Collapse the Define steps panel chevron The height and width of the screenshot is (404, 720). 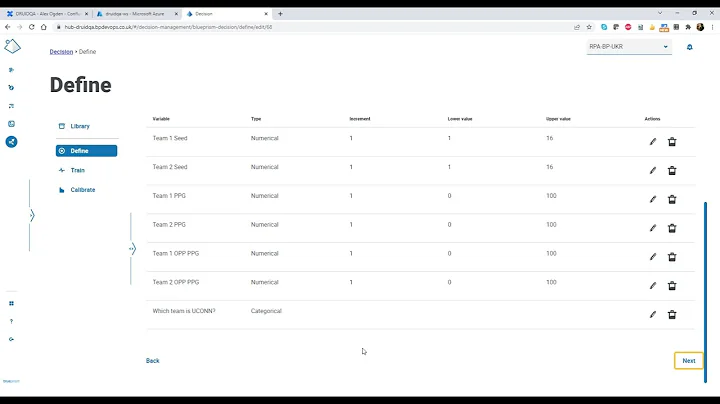pos(132,249)
